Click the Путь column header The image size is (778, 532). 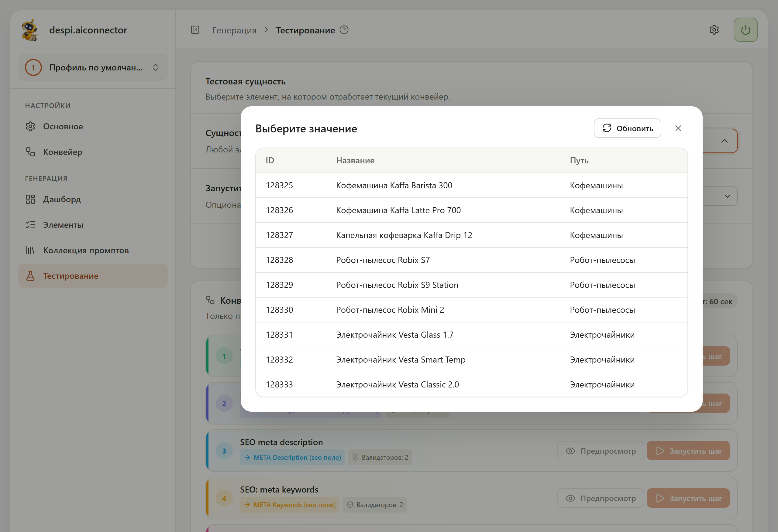[579, 161]
